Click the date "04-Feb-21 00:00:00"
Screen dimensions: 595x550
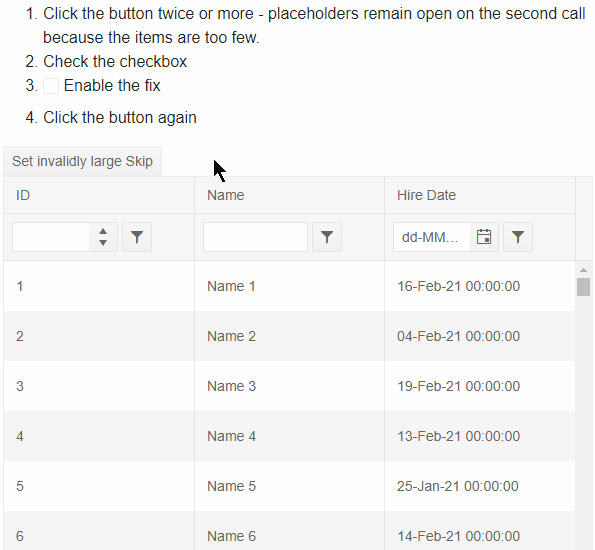click(x=458, y=336)
